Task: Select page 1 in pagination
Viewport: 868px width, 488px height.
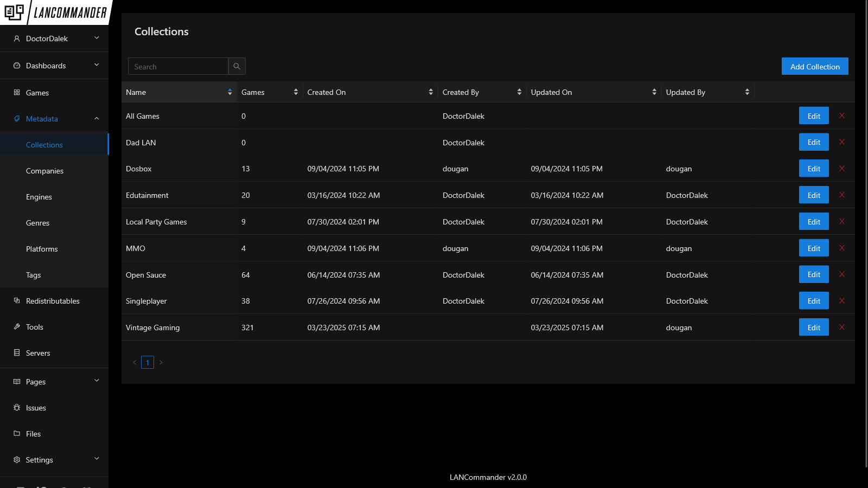Action: click(x=148, y=362)
